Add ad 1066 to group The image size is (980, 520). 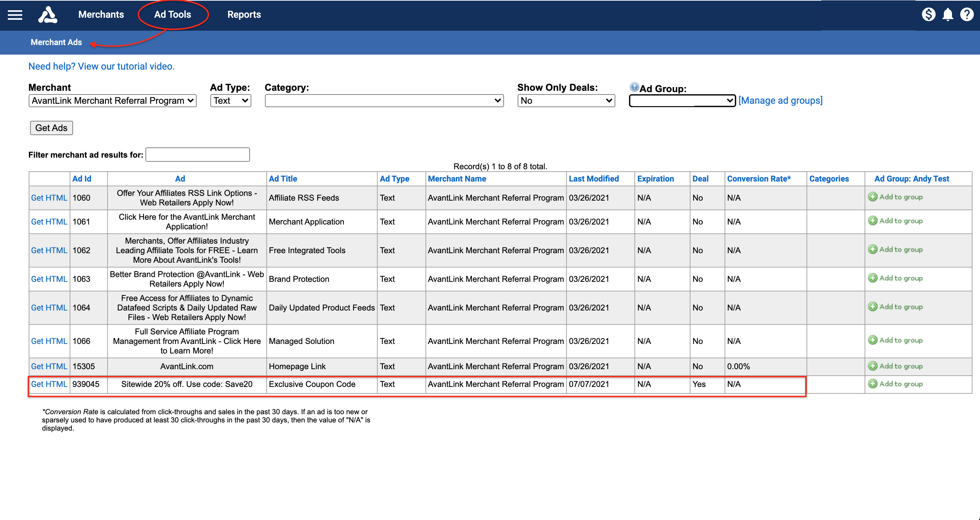(x=895, y=340)
